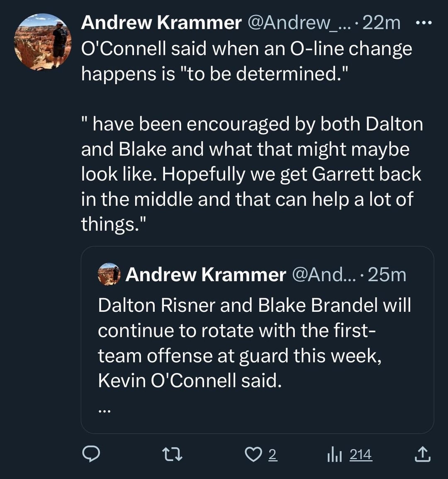Click the paragraph mentioning Garrett back
The width and height of the screenshot is (448, 479).
[x=251, y=174]
